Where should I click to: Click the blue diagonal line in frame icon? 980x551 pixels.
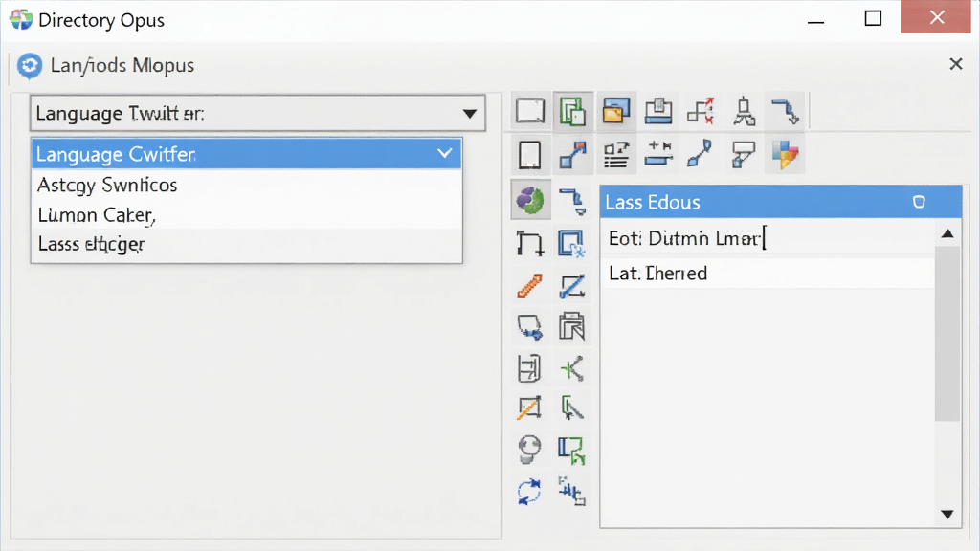[x=572, y=286]
